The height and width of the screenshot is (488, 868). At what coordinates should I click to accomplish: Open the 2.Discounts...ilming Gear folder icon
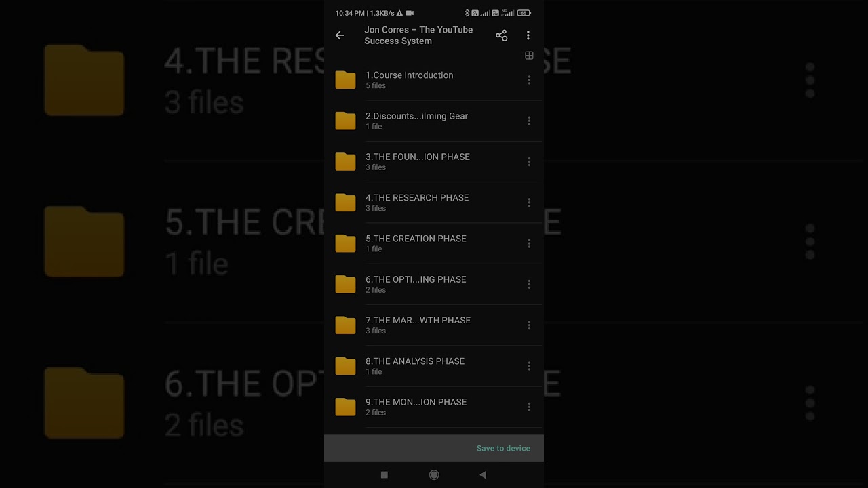345,121
